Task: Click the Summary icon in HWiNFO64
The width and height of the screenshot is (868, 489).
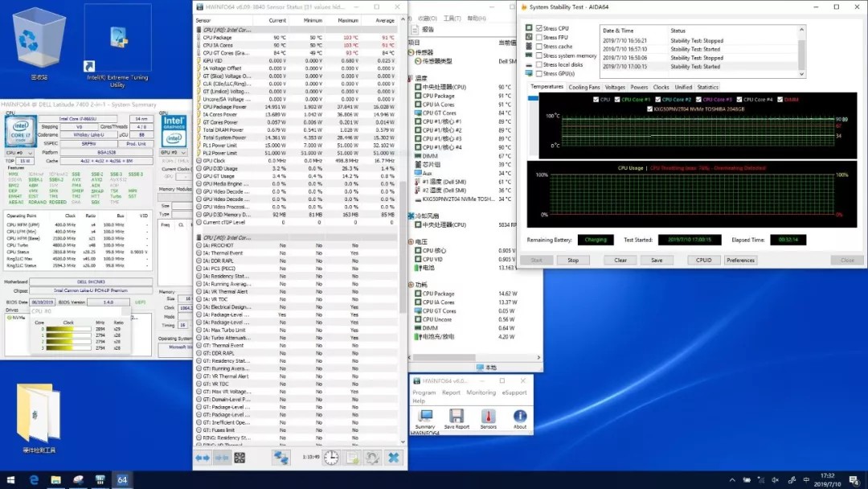Action: coord(425,416)
